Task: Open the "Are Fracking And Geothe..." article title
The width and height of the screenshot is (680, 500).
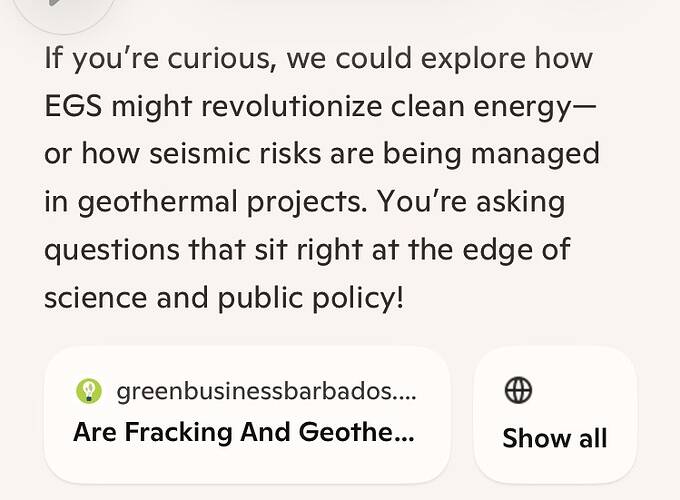Action: 243,433
